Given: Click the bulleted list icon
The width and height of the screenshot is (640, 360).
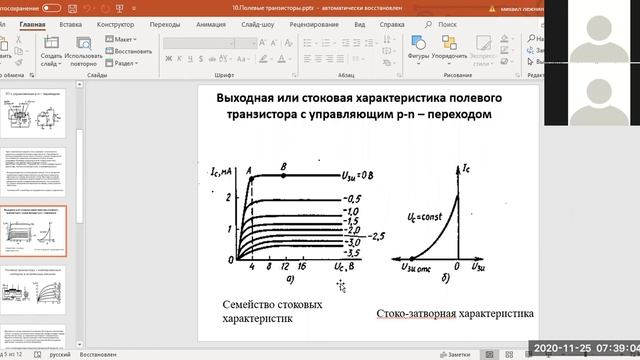Looking at the screenshot, I should point(307,43).
